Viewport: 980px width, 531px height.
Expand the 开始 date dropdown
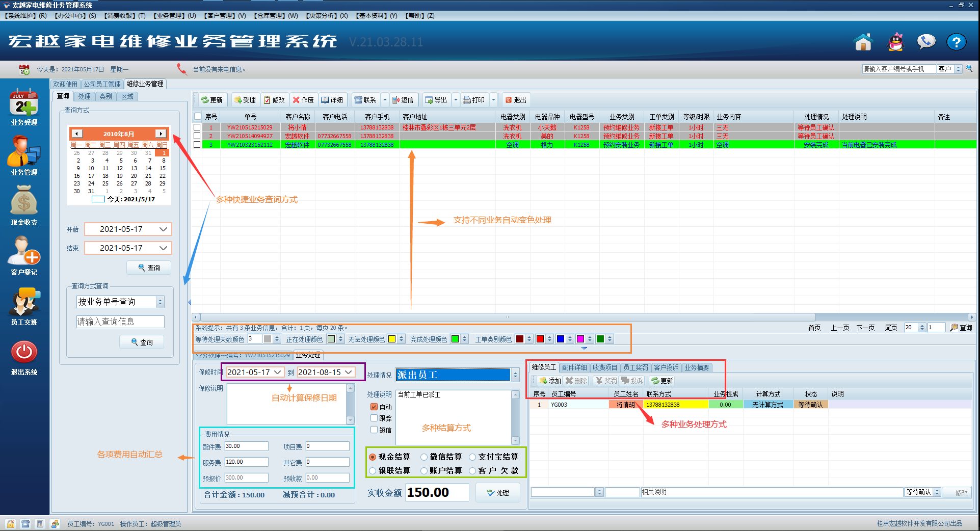point(163,229)
